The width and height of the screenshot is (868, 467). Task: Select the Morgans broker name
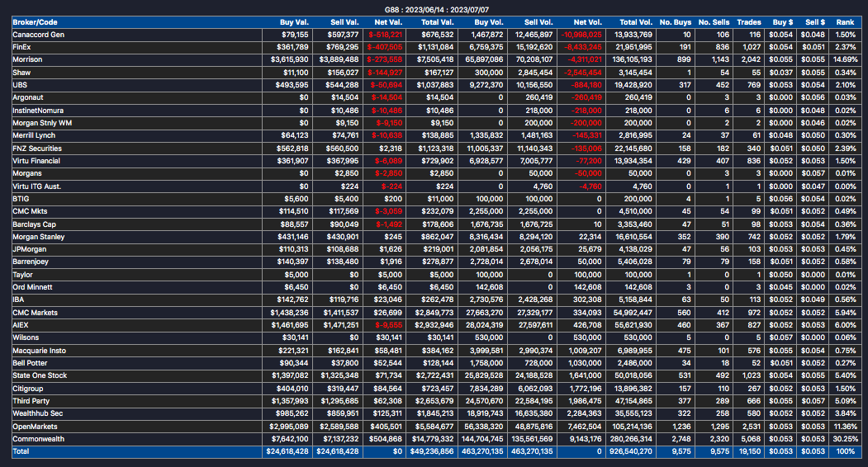(x=27, y=173)
